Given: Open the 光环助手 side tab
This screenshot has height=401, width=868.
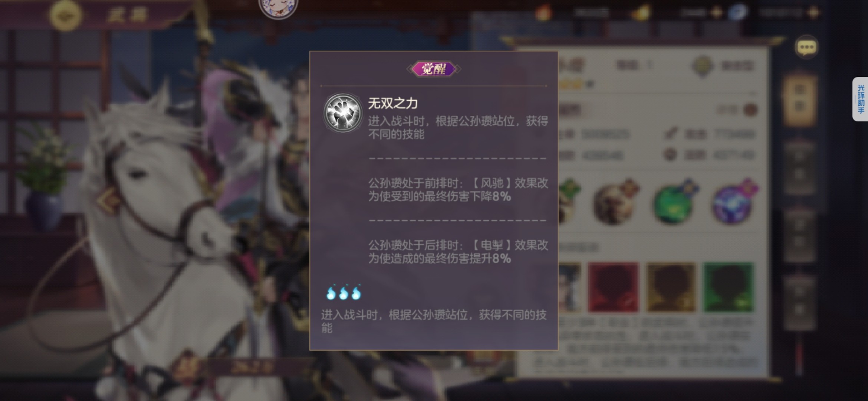Looking at the screenshot, I should (860, 99).
